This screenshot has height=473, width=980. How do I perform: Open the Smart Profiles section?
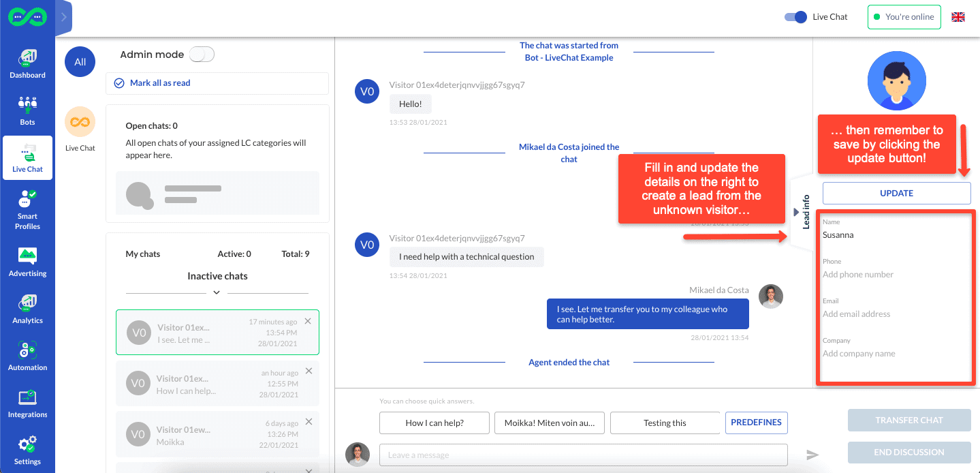(x=27, y=209)
